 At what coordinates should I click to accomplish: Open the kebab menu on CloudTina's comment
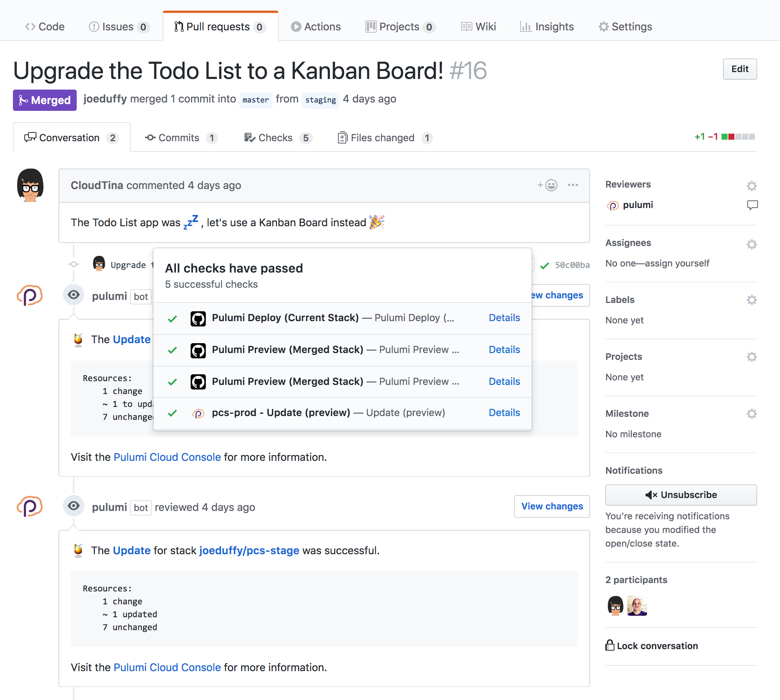coord(573,185)
